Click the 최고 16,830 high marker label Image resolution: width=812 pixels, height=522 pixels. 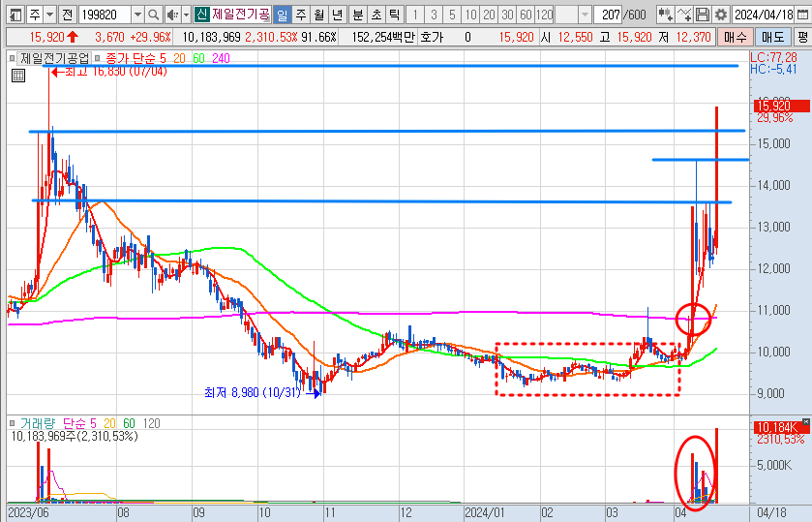tap(109, 72)
